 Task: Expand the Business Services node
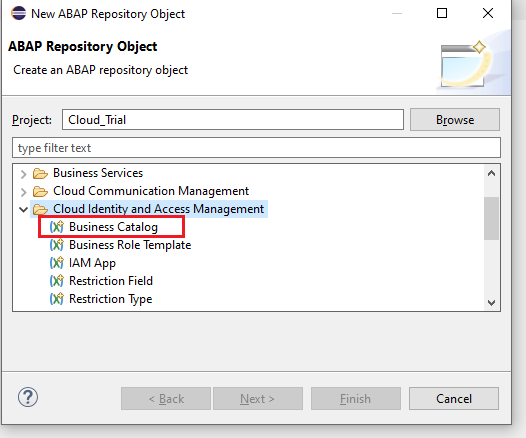point(23,174)
